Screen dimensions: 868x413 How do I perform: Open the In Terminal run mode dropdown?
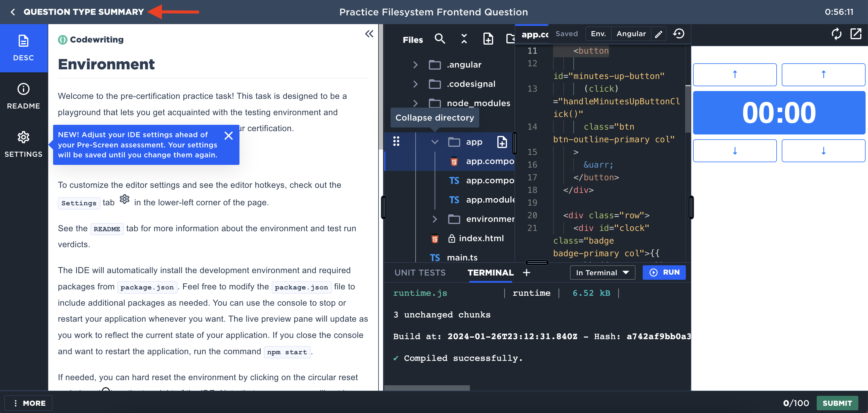602,273
